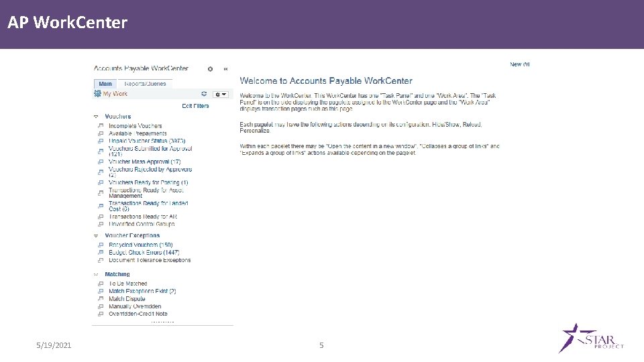
Task: Click new-window icon beside Match Exceptions Exist
Action: [101, 291]
